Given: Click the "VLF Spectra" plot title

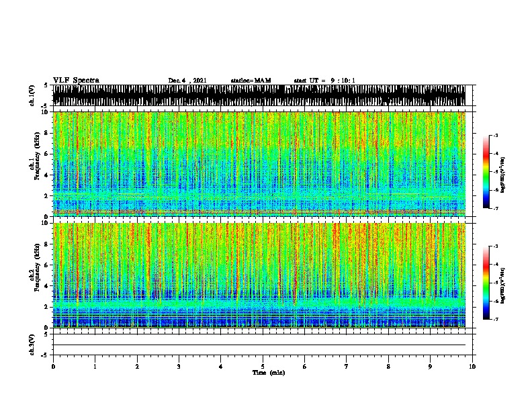Looking at the screenshot, I should pos(76,81).
